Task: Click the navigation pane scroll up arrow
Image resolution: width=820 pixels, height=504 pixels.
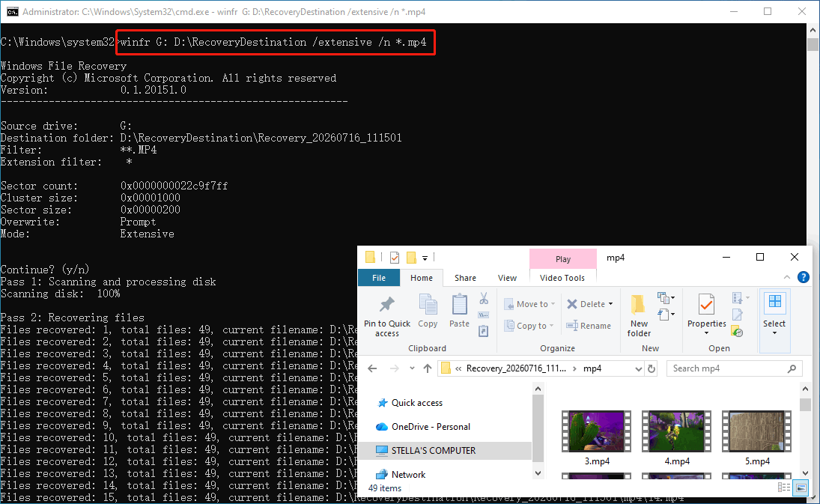Action: pyautogui.click(x=538, y=389)
